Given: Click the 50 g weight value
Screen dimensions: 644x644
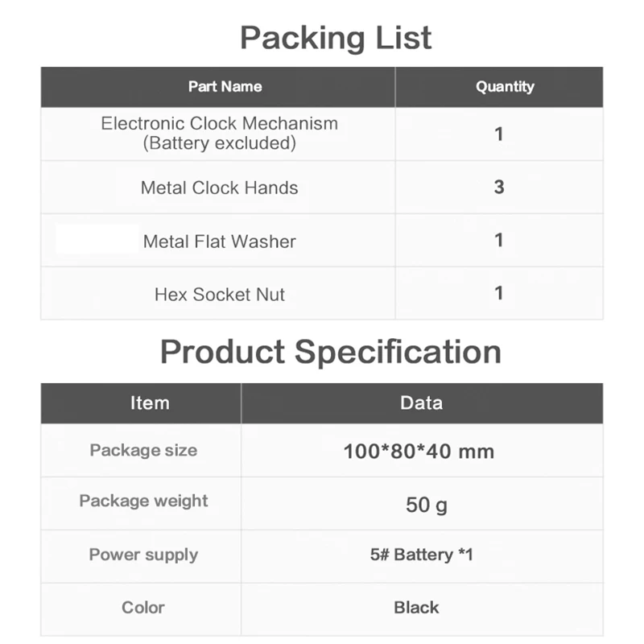Looking at the screenshot, I should click(x=427, y=506).
